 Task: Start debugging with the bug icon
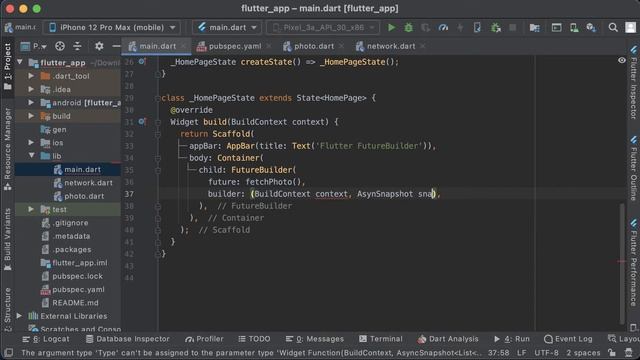point(409,27)
